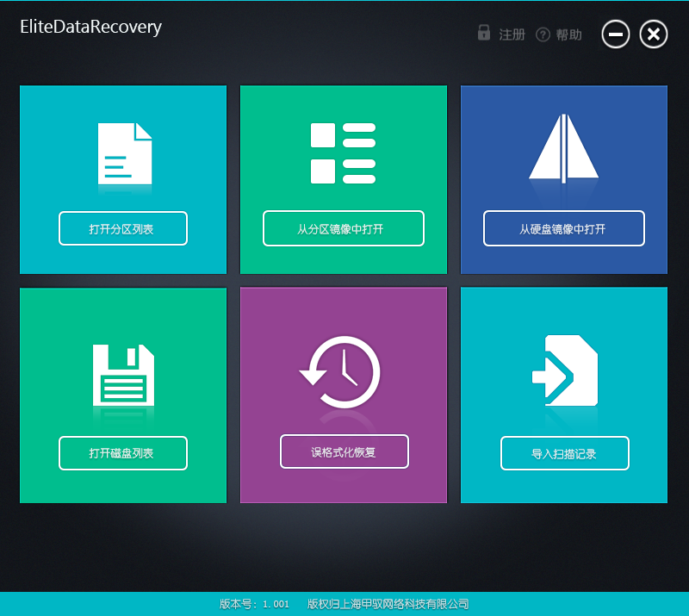This screenshot has width=689, height=616.
Task: Click the clock restore icon in the purple tile
Action: click(x=342, y=372)
